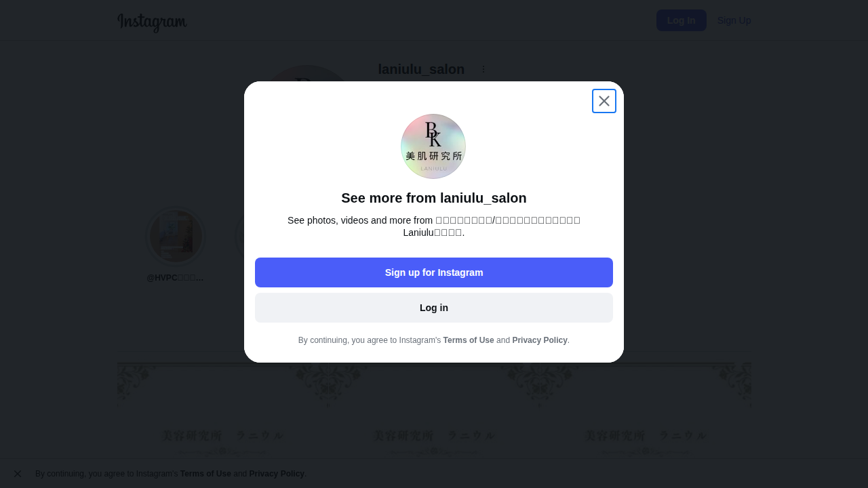This screenshot has height=488, width=868.
Task: Open Privacy Policy link in modal
Action: 540,340
